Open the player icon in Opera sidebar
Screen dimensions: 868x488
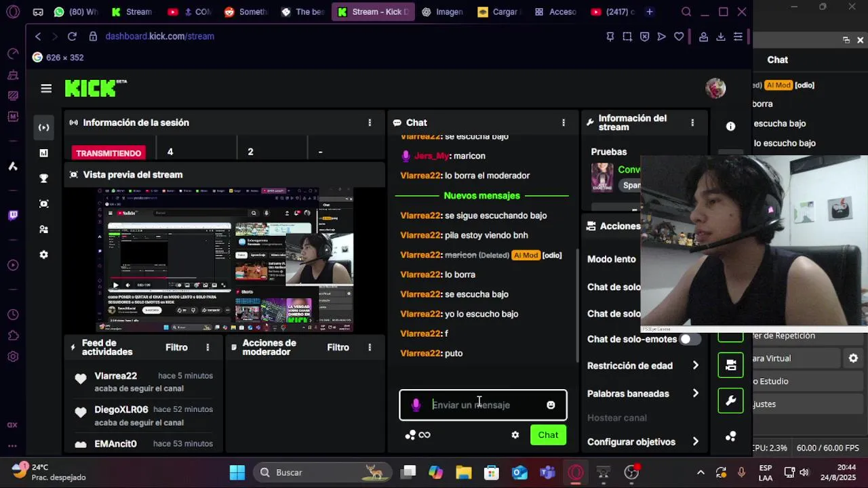13,265
